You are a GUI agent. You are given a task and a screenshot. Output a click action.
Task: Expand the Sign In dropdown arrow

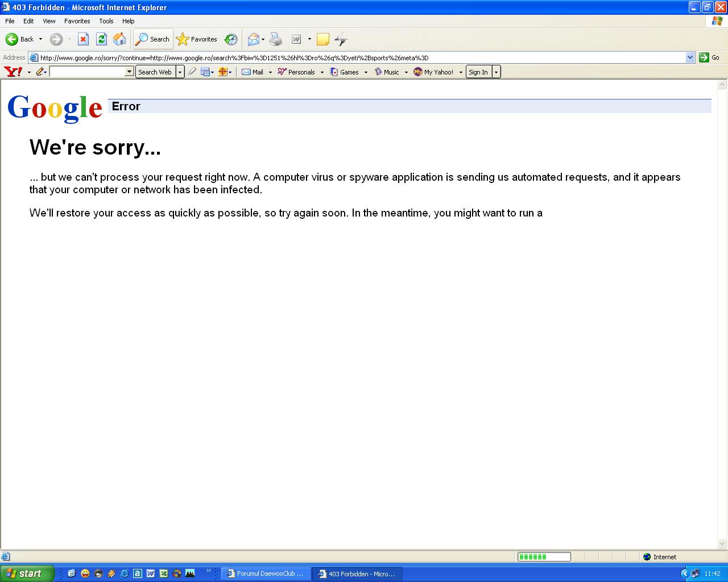pyautogui.click(x=497, y=72)
